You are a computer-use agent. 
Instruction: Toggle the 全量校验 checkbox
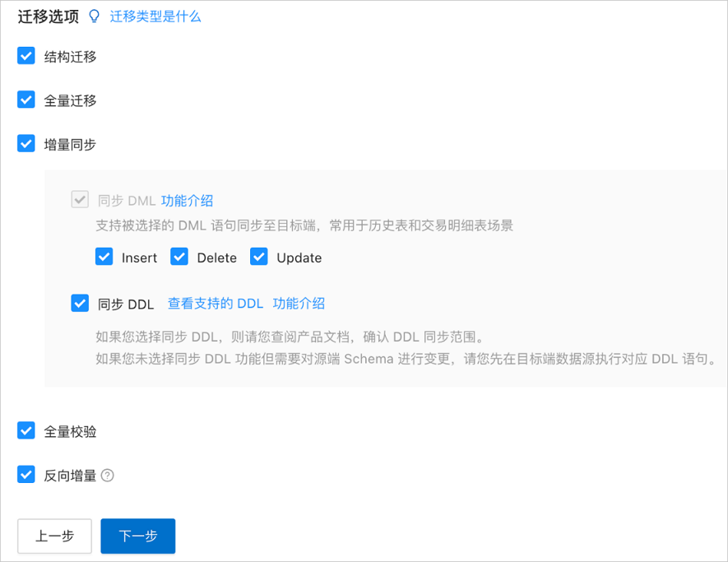pos(26,431)
